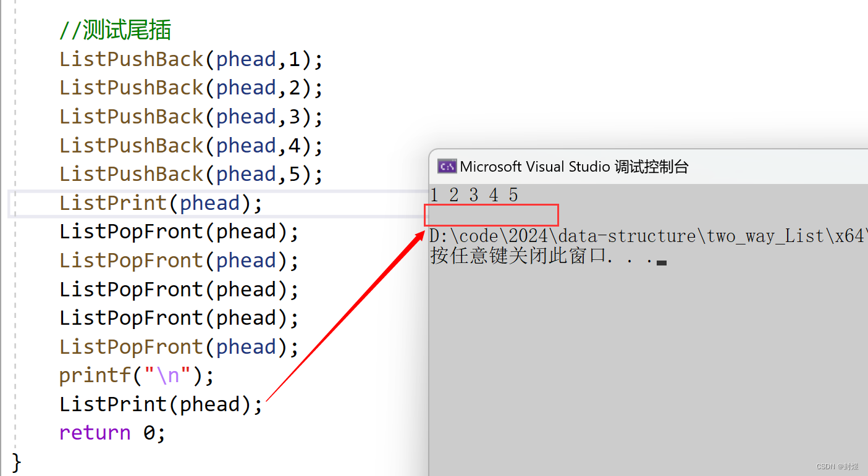Click the ListPopFront(phead); line directly above printf
Viewport: 868px width, 476px height.
point(179,347)
